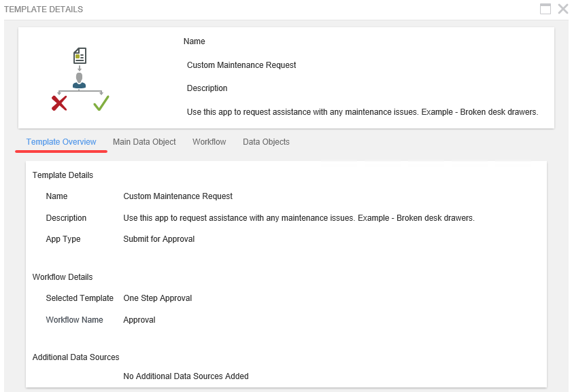Select the Workflow tab
Image resolution: width=572 pixels, height=392 pixels.
click(x=209, y=142)
